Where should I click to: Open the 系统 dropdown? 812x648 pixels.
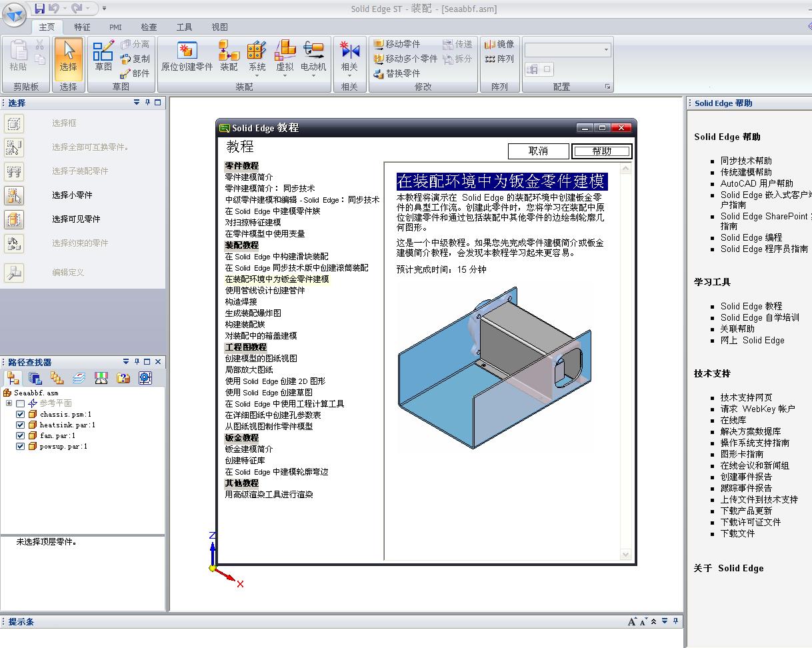click(257, 76)
